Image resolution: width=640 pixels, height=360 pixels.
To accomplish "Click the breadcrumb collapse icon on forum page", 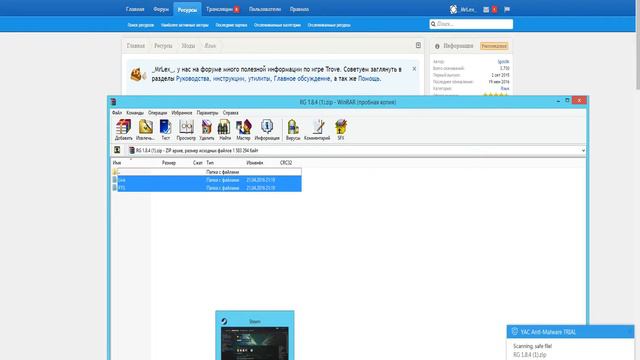I will 418,45.
